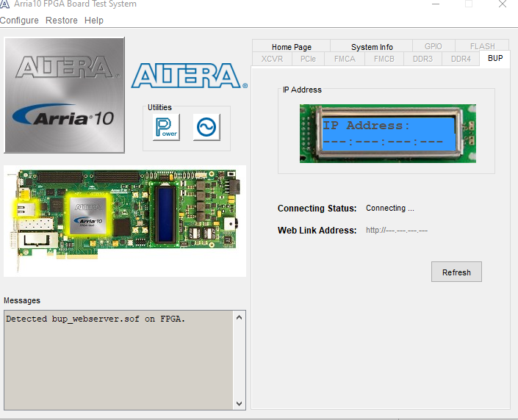Select the DDR4 tab
Screen dimensions: 518x420
461,59
